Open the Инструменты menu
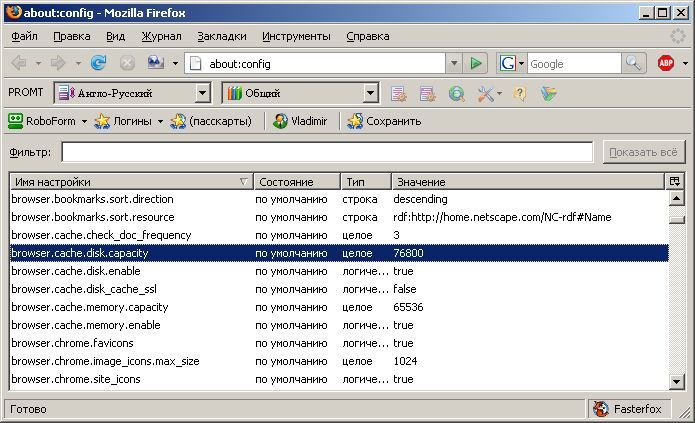This screenshot has height=423, width=695. 296,36
